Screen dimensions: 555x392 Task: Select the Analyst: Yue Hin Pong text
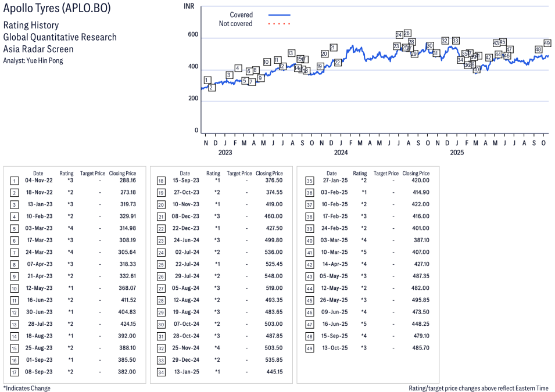point(33,60)
